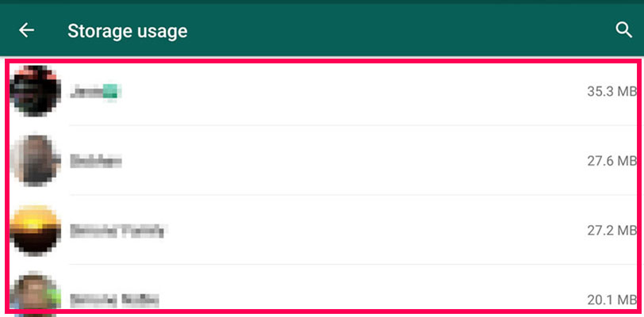Image resolution: width=644 pixels, height=317 pixels.
Task: Select the green badge on the fourth avatar
Action: tap(53, 296)
